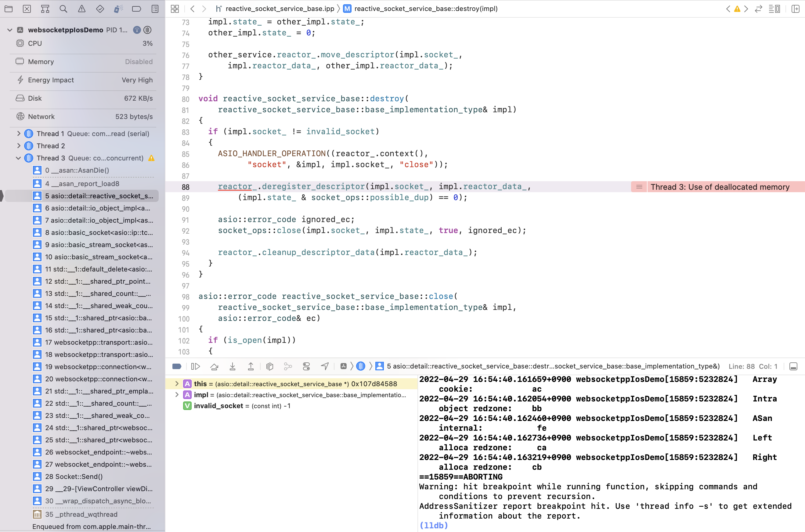Screen dimensions: 805x532
Task: Click the Step Over debugger icon
Action: 214,366
